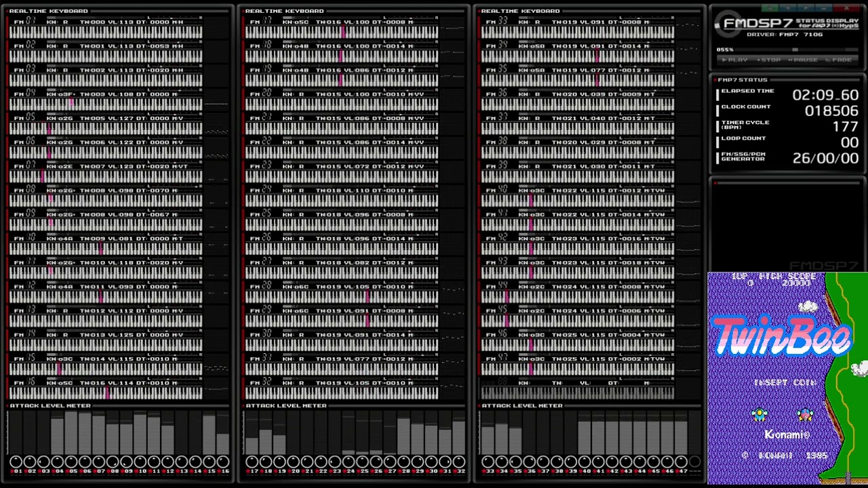Click the clock count value 018506
The width and height of the screenshot is (868, 488).
click(x=831, y=110)
